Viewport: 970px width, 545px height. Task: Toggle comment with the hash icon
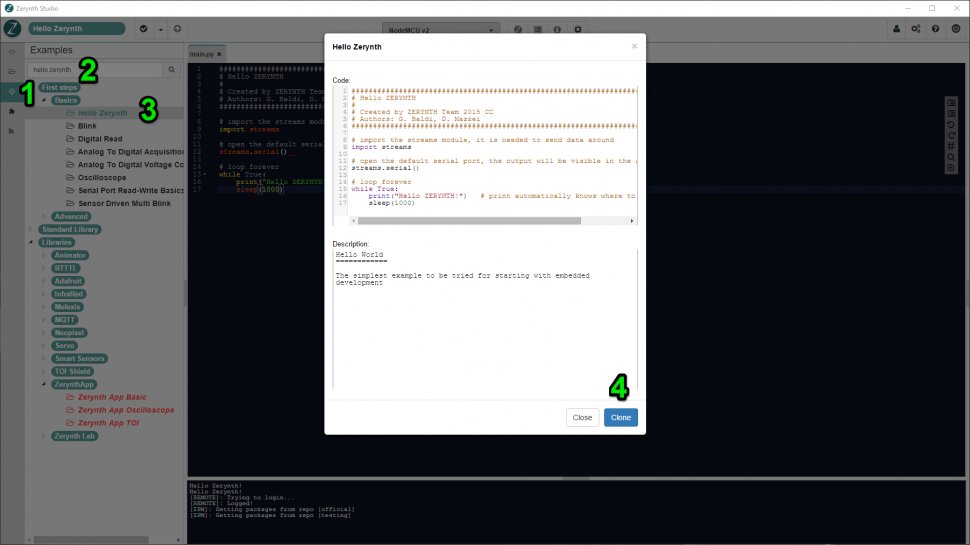point(951,147)
